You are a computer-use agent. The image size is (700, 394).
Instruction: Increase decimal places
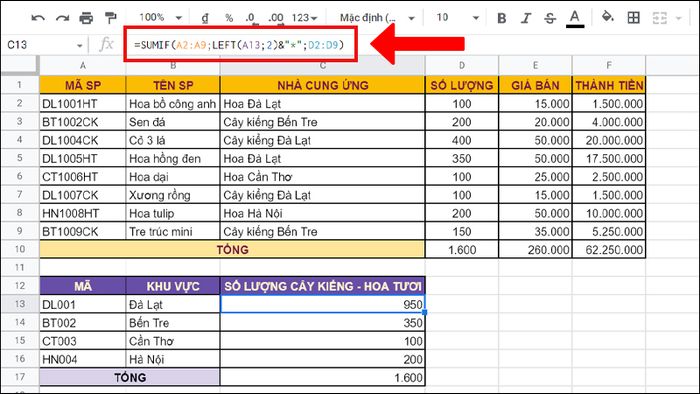[x=275, y=18]
